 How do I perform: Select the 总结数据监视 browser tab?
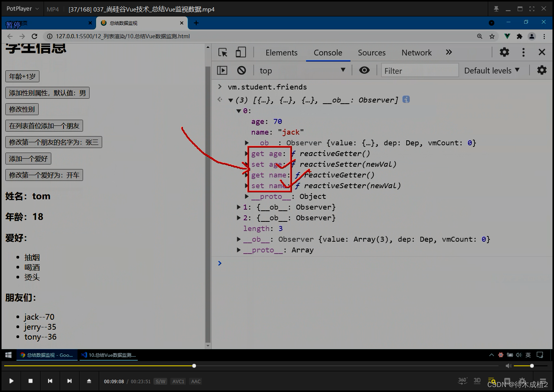[x=142, y=23]
